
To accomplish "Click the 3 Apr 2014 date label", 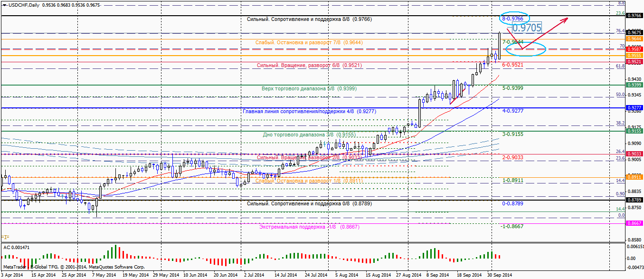I will click(12, 275).
